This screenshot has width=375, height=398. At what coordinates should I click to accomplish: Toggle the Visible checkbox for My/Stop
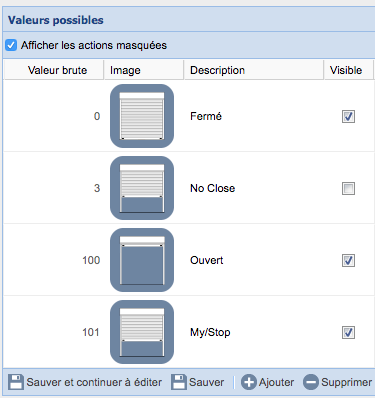348,332
